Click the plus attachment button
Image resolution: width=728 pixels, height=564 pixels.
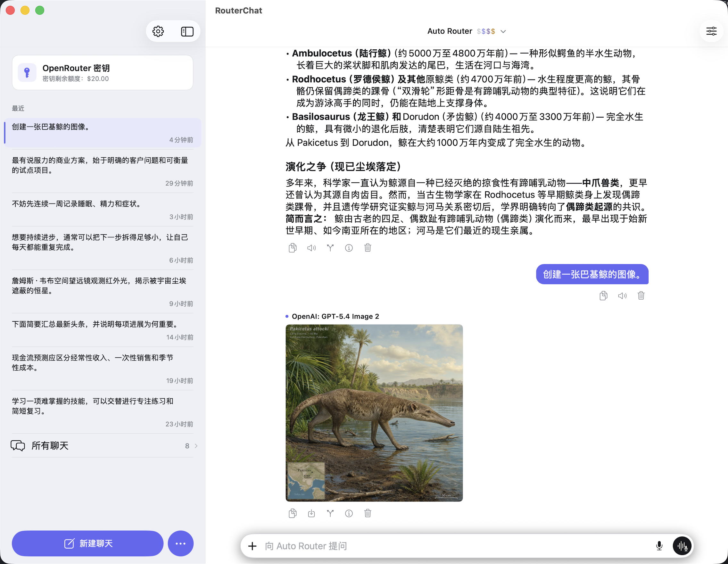[252, 546]
